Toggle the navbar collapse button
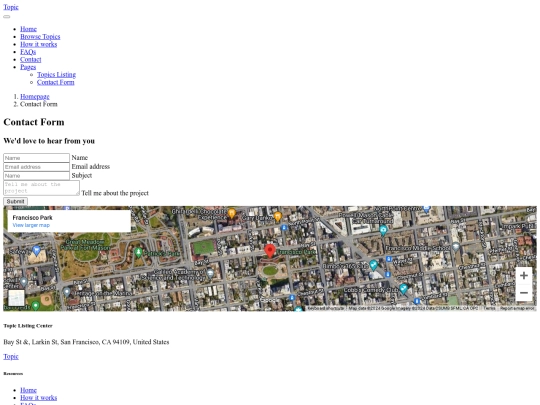 (7, 16)
